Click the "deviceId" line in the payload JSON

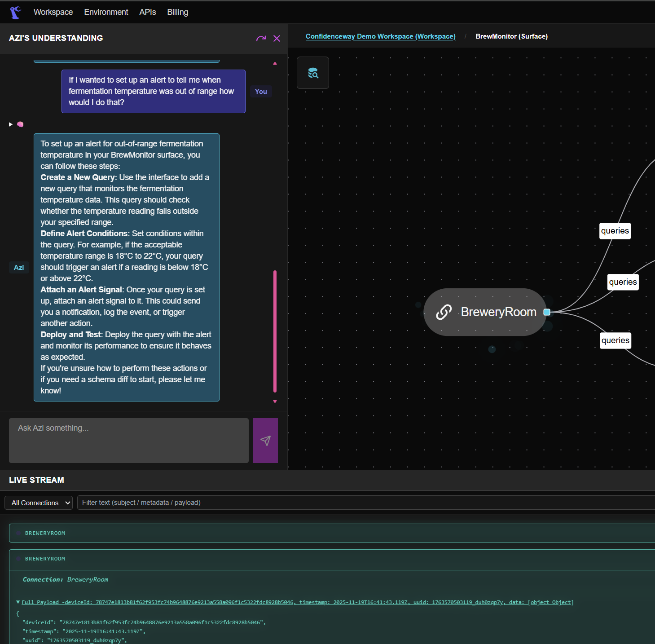coord(144,622)
